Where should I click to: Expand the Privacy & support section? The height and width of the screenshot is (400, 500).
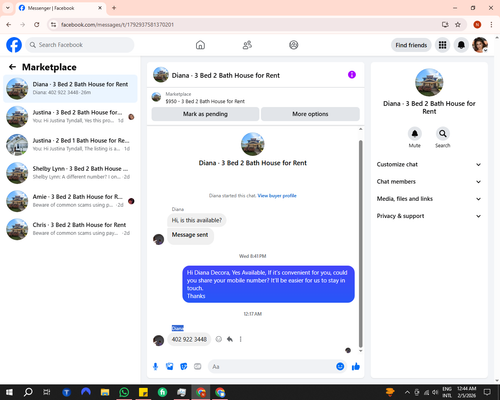coord(429,216)
